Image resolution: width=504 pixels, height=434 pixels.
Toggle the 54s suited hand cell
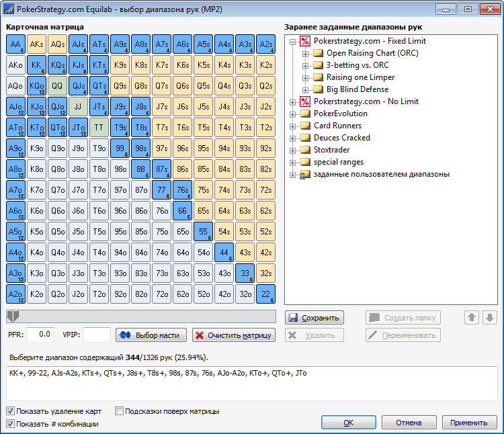tap(224, 231)
